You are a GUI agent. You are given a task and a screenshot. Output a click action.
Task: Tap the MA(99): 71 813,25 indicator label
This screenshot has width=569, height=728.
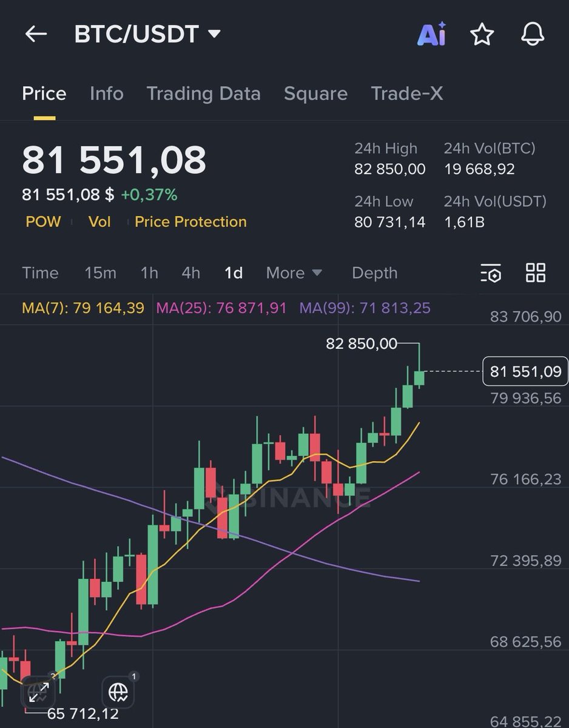(365, 308)
